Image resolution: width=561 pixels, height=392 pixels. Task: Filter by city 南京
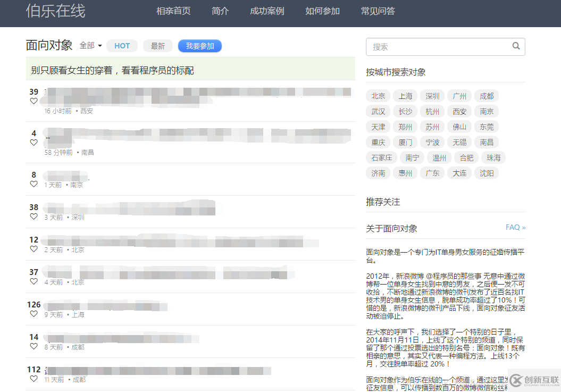(x=487, y=111)
